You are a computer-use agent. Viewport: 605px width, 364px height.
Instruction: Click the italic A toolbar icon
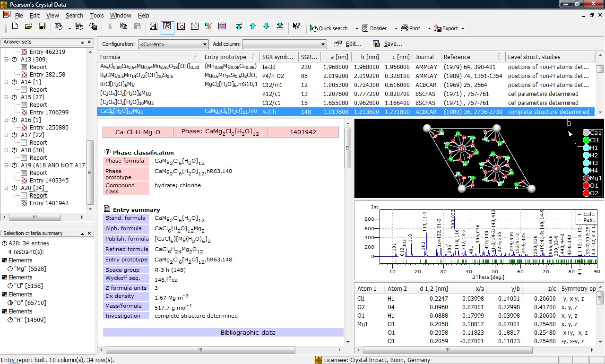click(154, 26)
